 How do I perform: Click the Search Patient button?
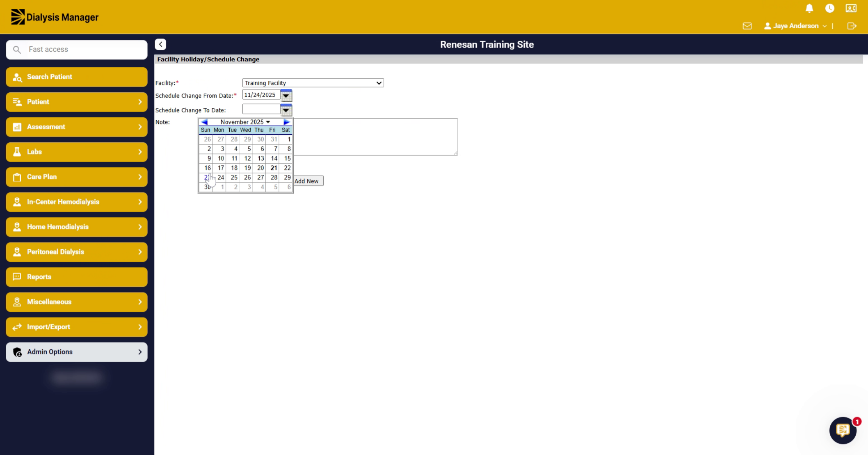[77, 77]
